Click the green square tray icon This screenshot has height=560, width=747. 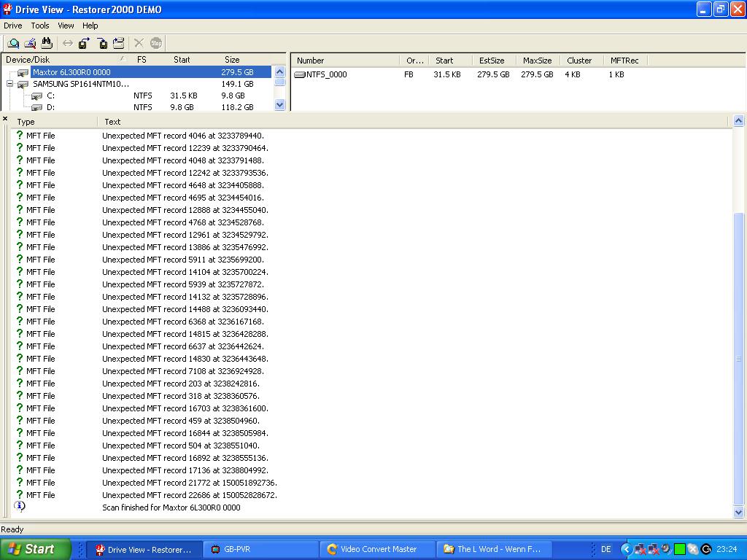point(680,549)
